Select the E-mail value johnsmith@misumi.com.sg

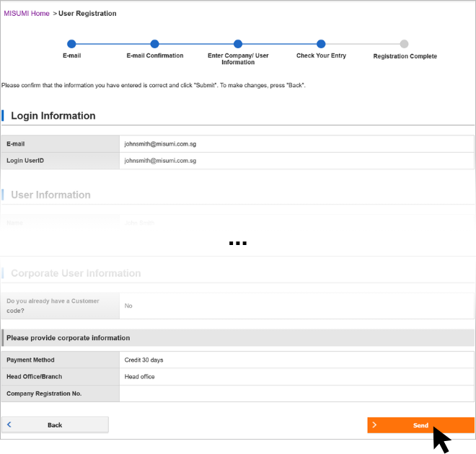(x=160, y=143)
